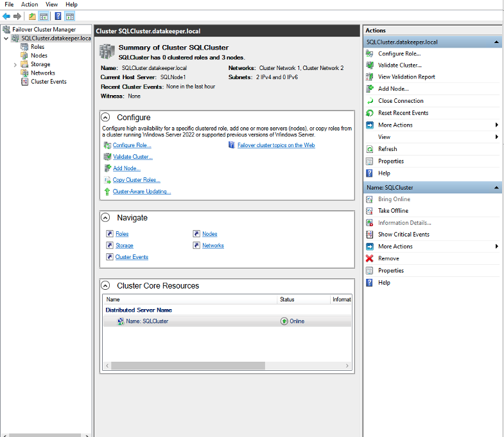This screenshot has height=437, width=504.
Task: Open cluster Properties in Actions pane
Action: point(391,161)
